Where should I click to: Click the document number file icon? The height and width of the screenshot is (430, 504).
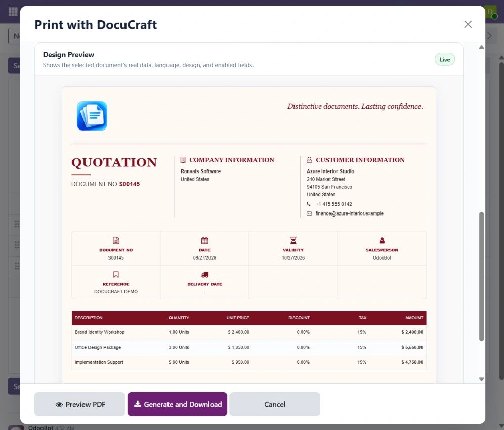116,240
